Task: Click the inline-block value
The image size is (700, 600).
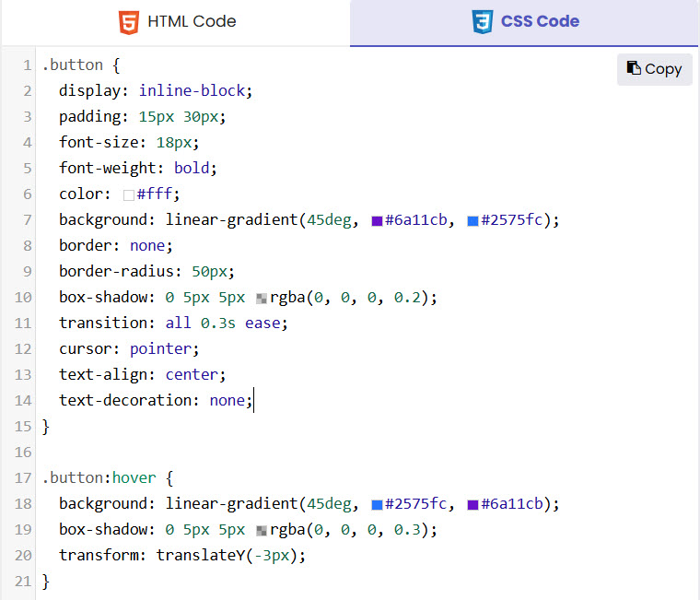Action: click(x=192, y=90)
